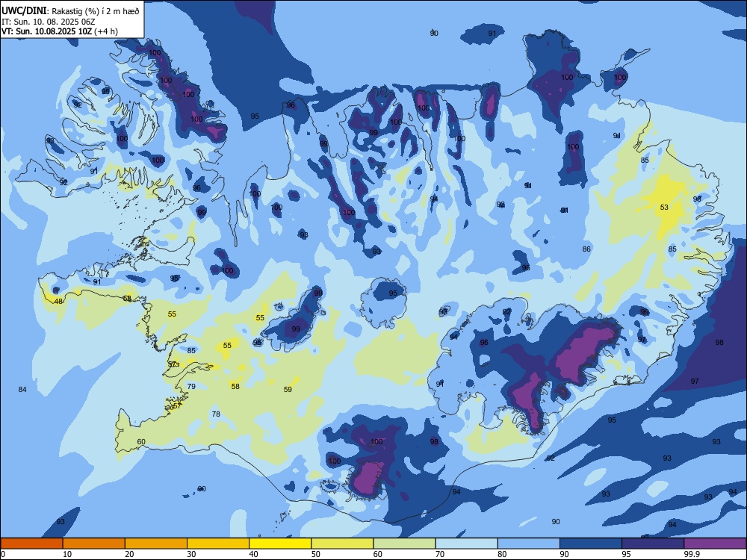The width and height of the screenshot is (747, 560).
Task: Click the "79" humidity value on the map
Action: 191,386
